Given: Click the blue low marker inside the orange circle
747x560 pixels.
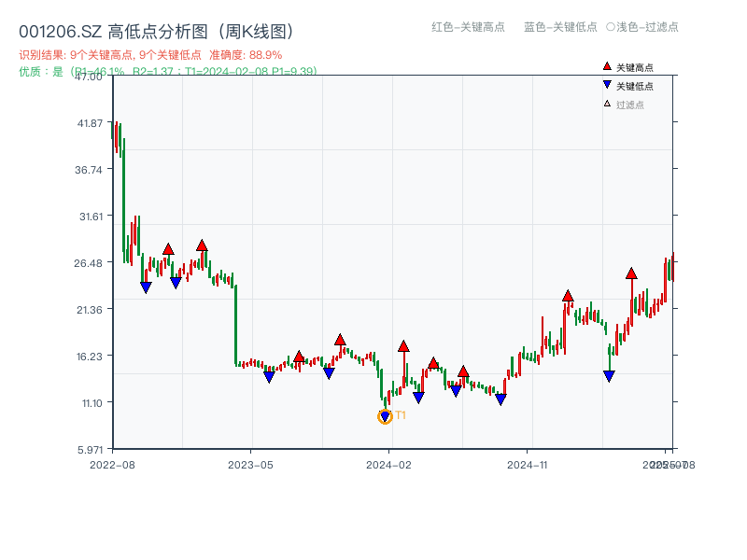Looking at the screenshot, I should click(384, 414).
